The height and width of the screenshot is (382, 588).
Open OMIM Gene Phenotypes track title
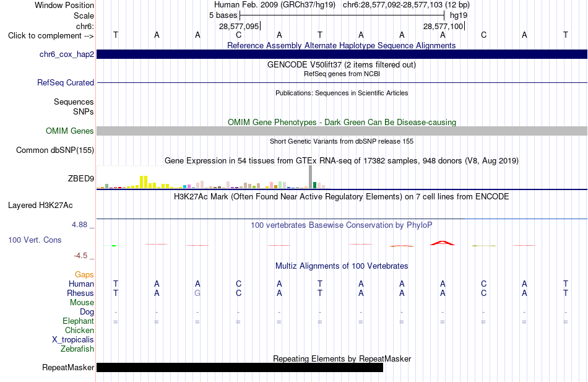click(342, 123)
